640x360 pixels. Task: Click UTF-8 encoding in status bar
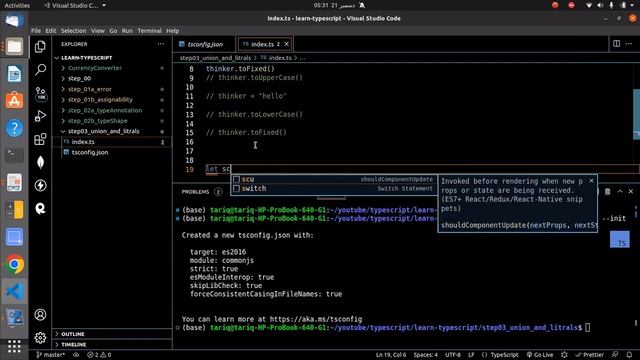(453, 355)
